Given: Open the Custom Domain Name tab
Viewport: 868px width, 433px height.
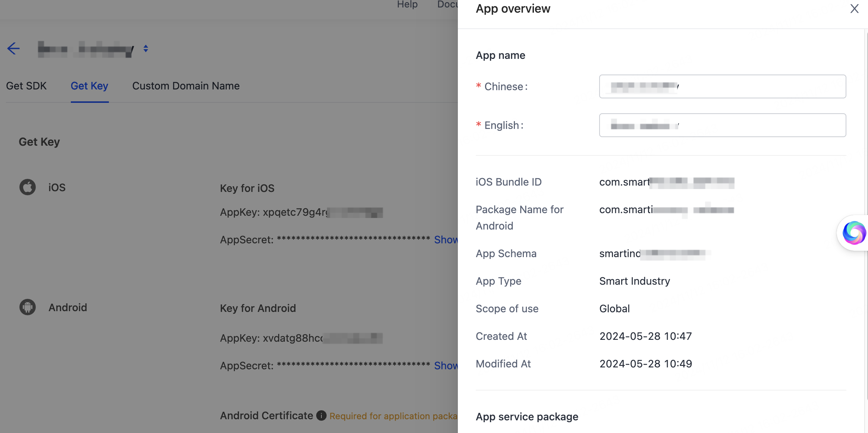Looking at the screenshot, I should click(186, 86).
